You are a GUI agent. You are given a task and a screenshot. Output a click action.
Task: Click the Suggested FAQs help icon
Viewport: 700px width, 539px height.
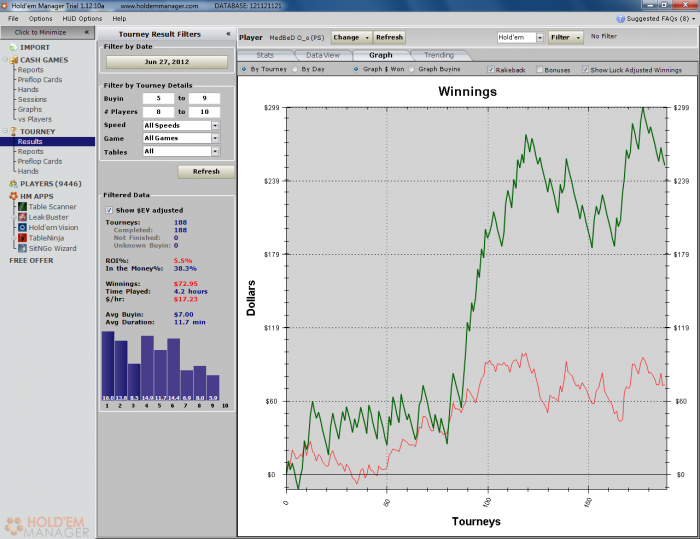(621, 19)
